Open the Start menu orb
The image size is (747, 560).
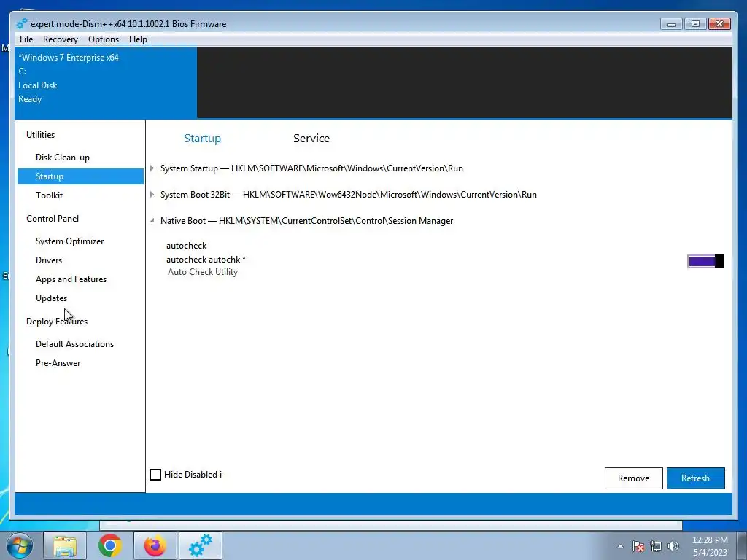click(x=20, y=545)
